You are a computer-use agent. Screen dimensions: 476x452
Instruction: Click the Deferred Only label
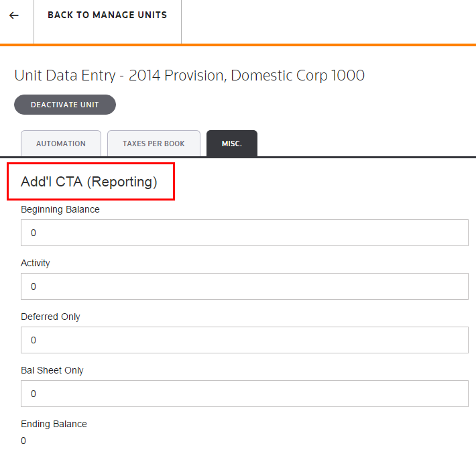(50, 317)
